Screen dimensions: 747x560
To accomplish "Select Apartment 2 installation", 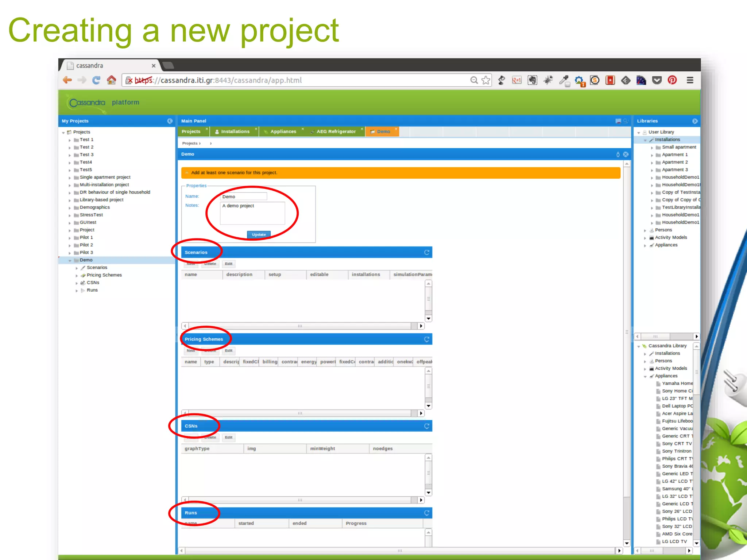I will tap(675, 162).
